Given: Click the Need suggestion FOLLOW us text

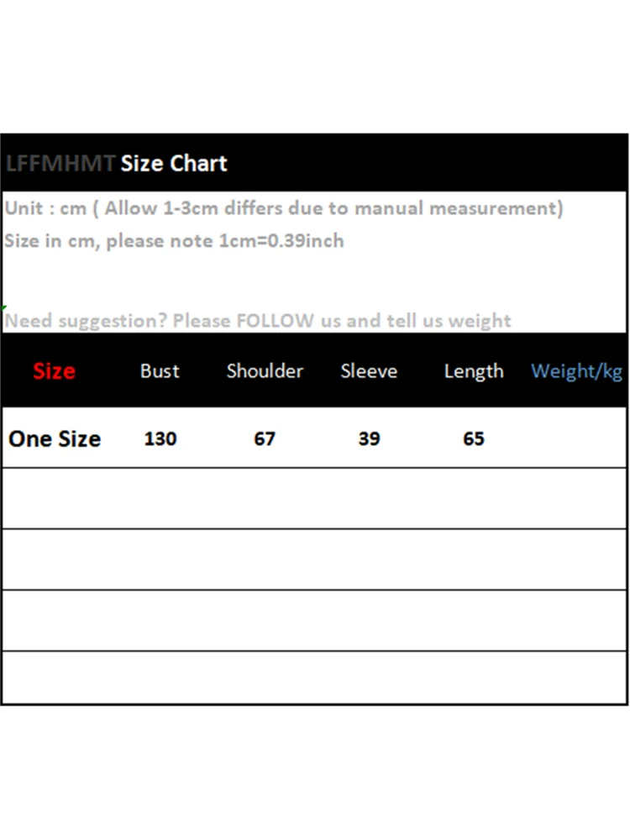Looking at the screenshot, I should click(258, 320).
